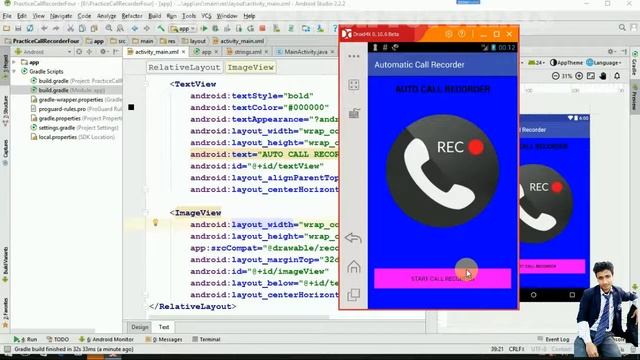Open the app run configuration dropdown
Screen dimensions: 640x360
(183, 29)
